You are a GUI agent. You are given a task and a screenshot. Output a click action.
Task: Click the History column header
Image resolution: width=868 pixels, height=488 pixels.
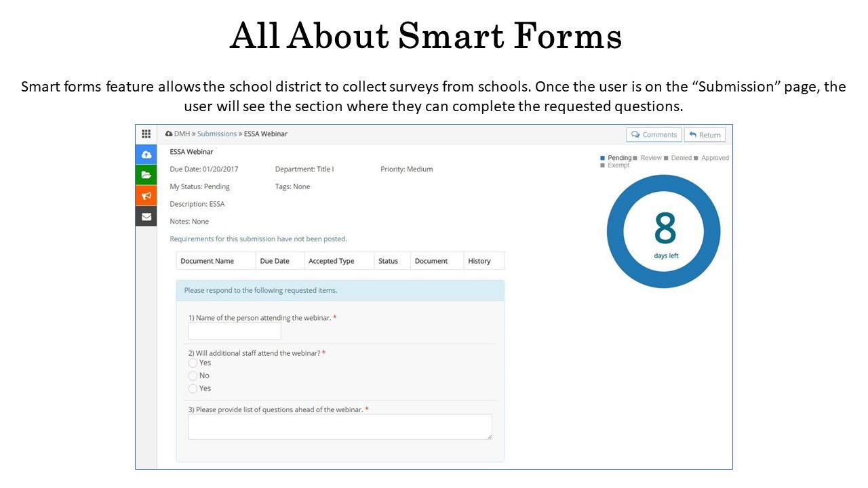[479, 261]
